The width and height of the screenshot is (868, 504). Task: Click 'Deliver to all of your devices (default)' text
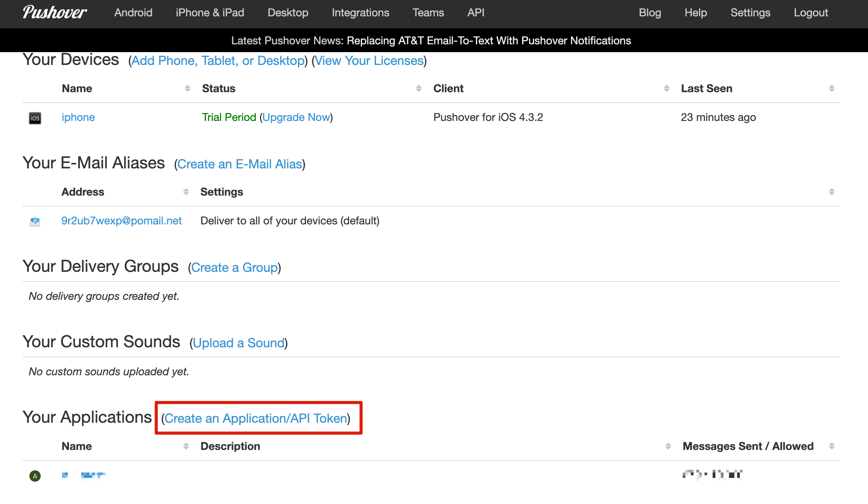click(x=290, y=220)
